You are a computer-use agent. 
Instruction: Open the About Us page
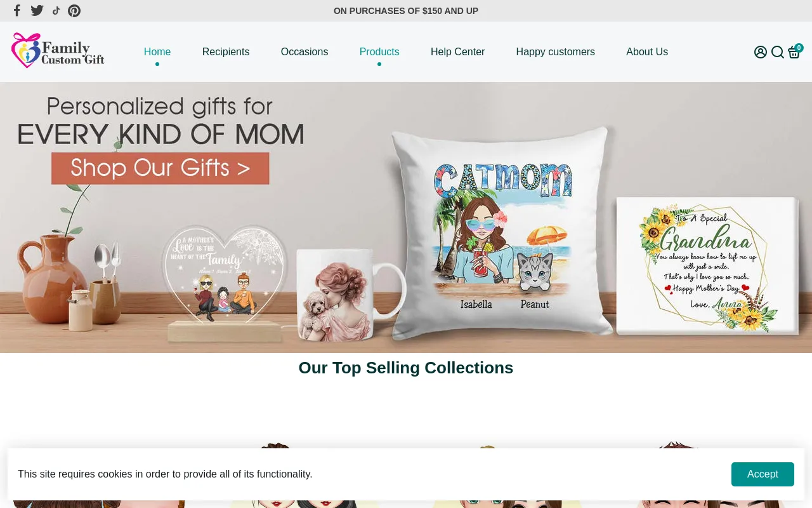pos(647,52)
